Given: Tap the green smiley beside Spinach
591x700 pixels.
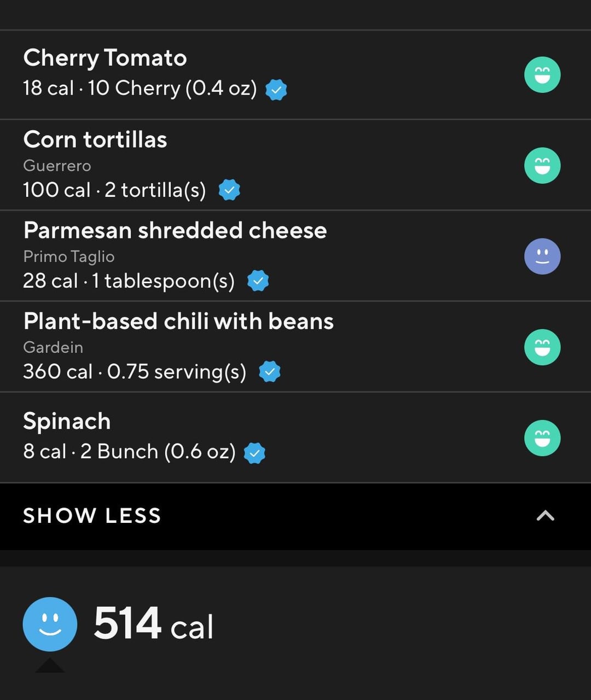Looking at the screenshot, I should coord(542,438).
